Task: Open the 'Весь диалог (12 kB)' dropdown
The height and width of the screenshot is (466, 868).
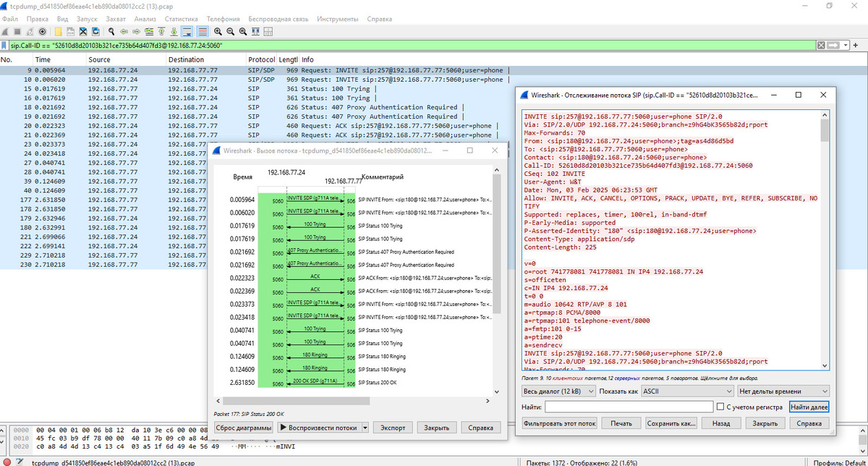Action: point(558,391)
